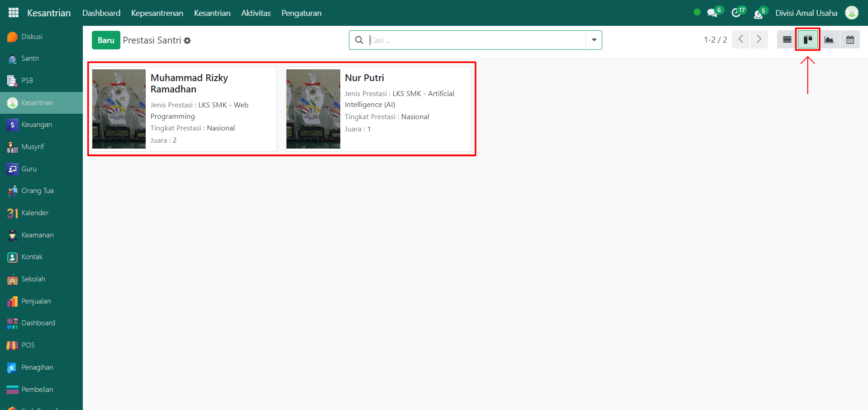Go to Dashboard in the top menu
Screen dimensions: 868x410
[101, 13]
